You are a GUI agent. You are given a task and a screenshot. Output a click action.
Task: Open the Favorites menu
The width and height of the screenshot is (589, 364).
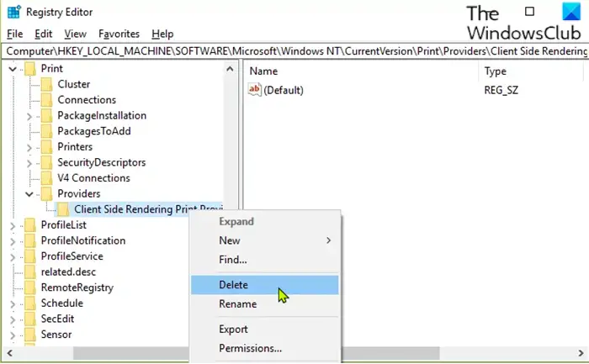pyautogui.click(x=119, y=34)
